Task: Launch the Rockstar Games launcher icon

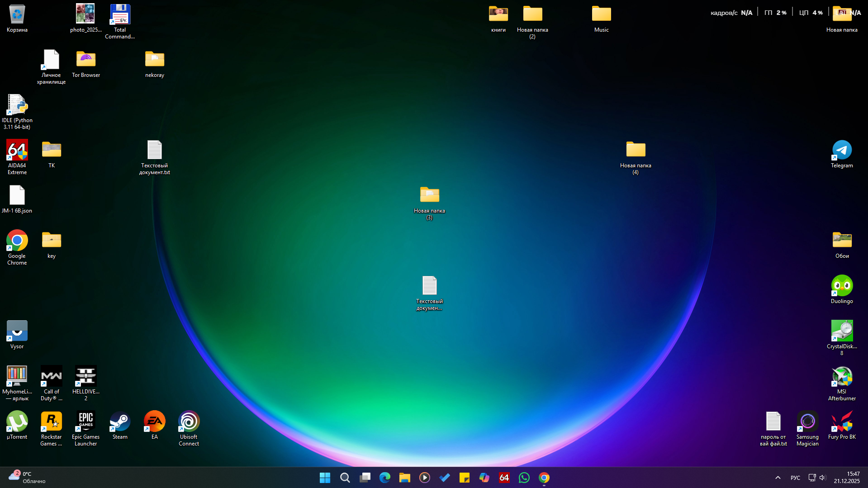Action: pos(51,429)
